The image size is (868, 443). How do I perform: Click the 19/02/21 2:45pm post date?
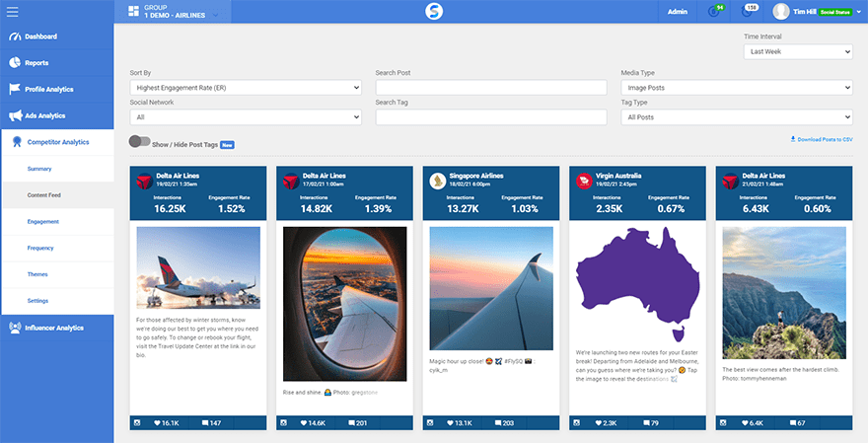[x=616, y=184]
